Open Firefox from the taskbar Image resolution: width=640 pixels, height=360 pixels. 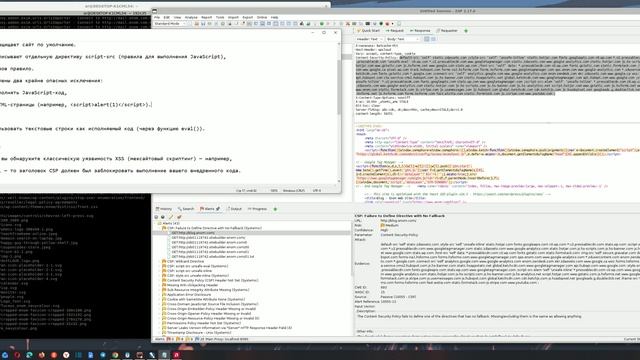tap(42, 355)
